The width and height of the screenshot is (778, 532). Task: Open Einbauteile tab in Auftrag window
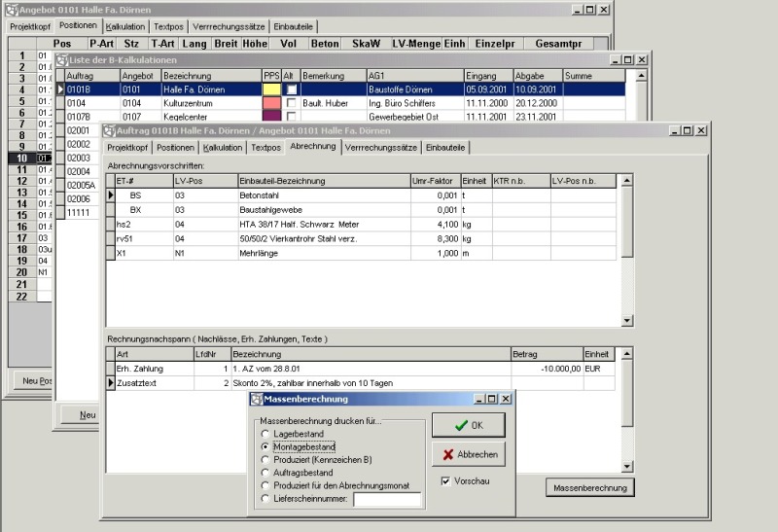[x=445, y=148]
